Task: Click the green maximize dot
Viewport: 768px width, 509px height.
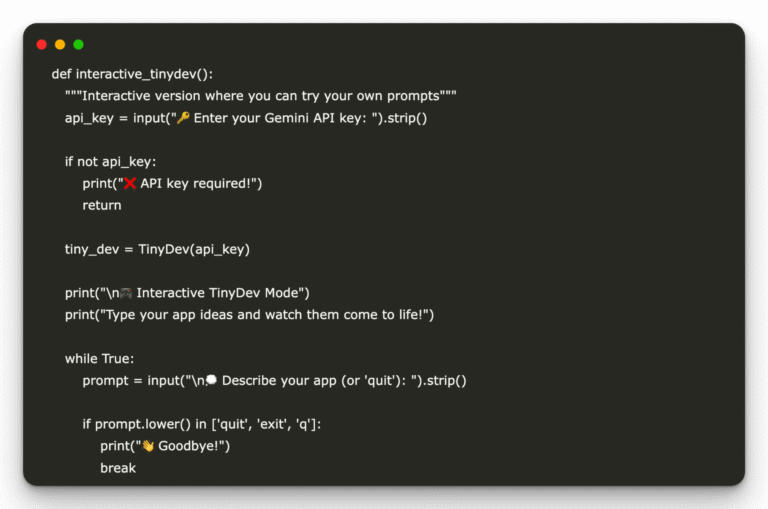Action: [78, 45]
